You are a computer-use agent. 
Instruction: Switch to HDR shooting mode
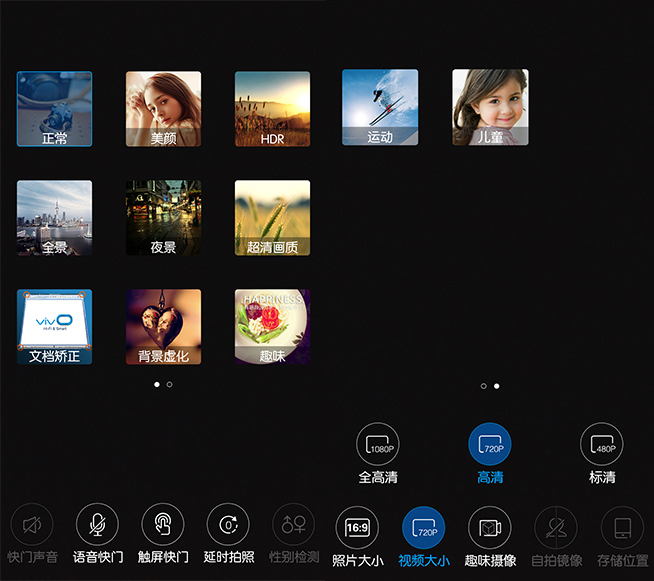[272, 108]
